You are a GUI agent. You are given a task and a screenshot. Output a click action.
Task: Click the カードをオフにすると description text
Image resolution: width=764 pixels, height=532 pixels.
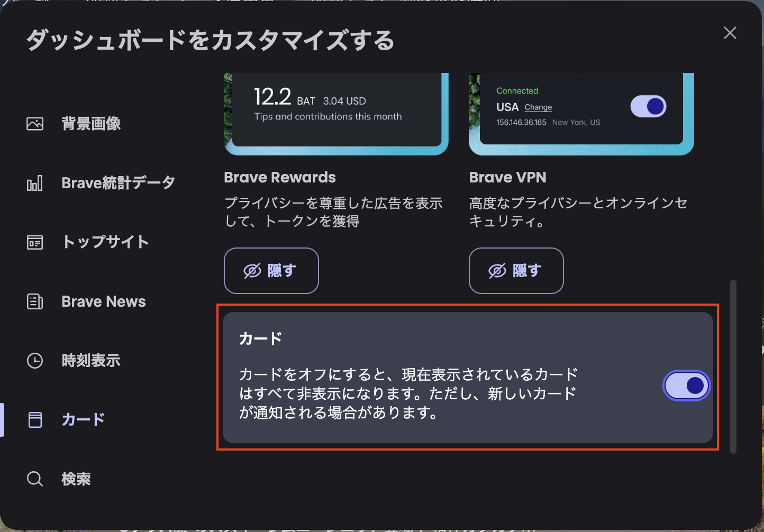point(408,393)
